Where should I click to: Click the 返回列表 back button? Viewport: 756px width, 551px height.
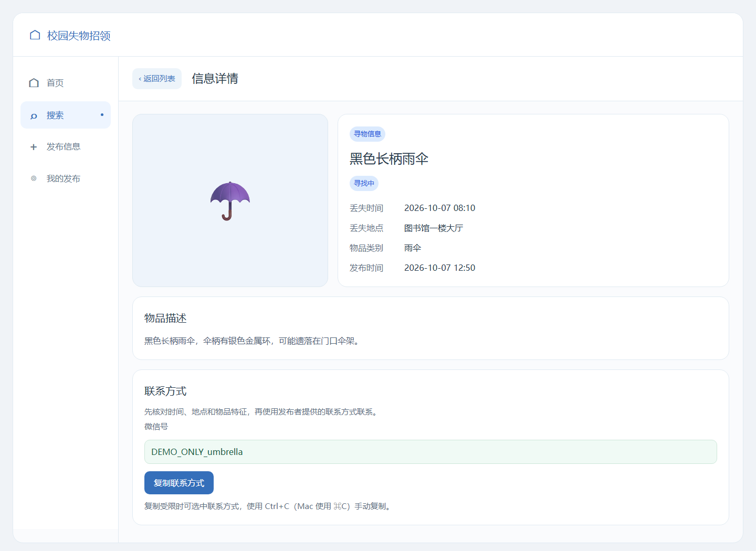tap(157, 79)
